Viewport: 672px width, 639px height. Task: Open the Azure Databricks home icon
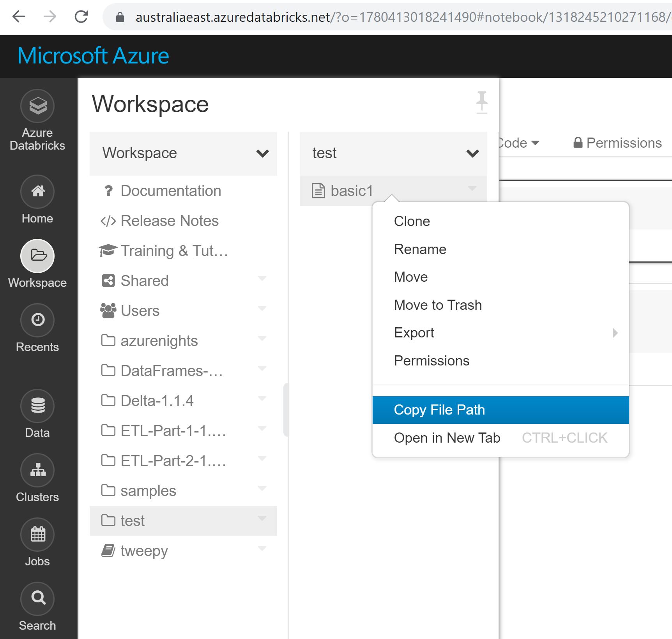[x=37, y=106]
